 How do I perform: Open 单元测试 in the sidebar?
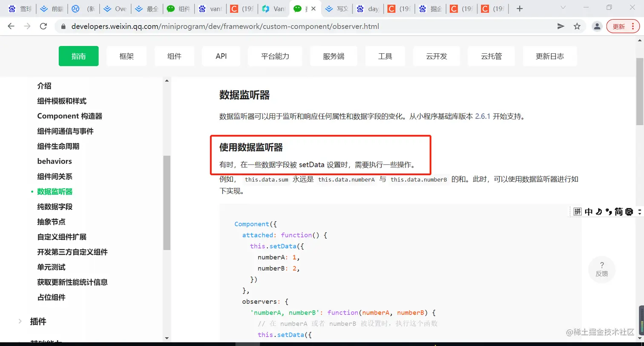pyautogui.click(x=51, y=267)
